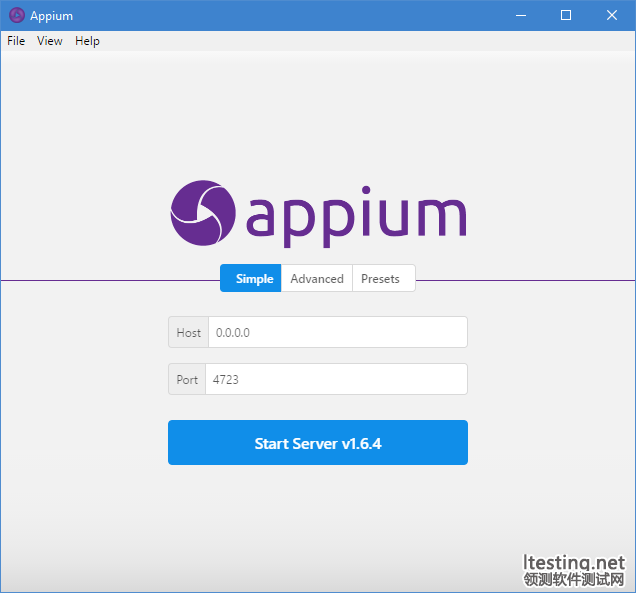The width and height of the screenshot is (636, 593).
Task: Open the File menu
Action: pos(16,41)
